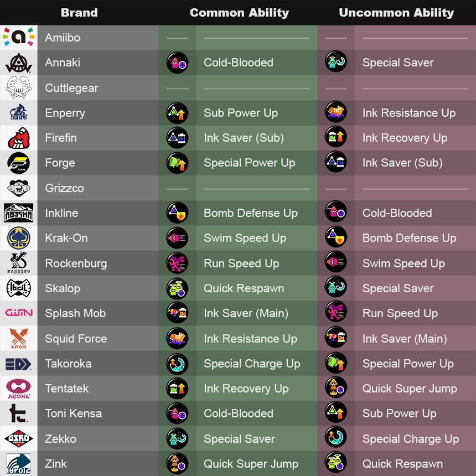Click the Amiibo brand logo

coord(18,38)
